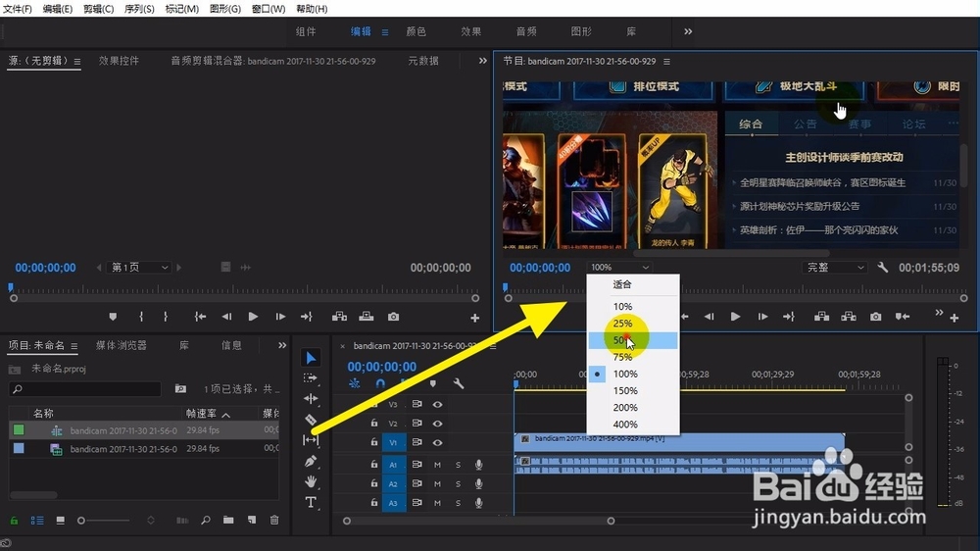Select the Type tool
This screenshot has width=980, height=551.
311,502
